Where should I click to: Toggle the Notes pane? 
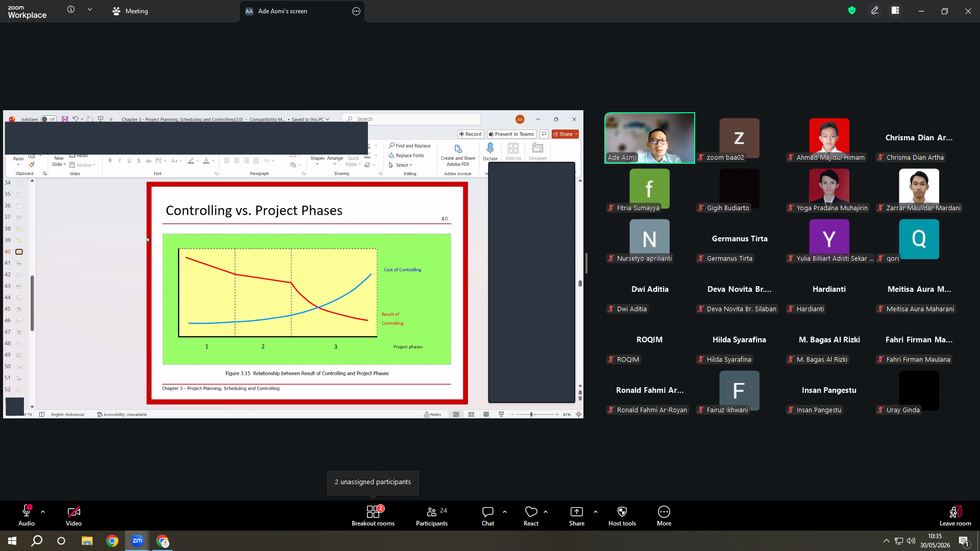432,414
